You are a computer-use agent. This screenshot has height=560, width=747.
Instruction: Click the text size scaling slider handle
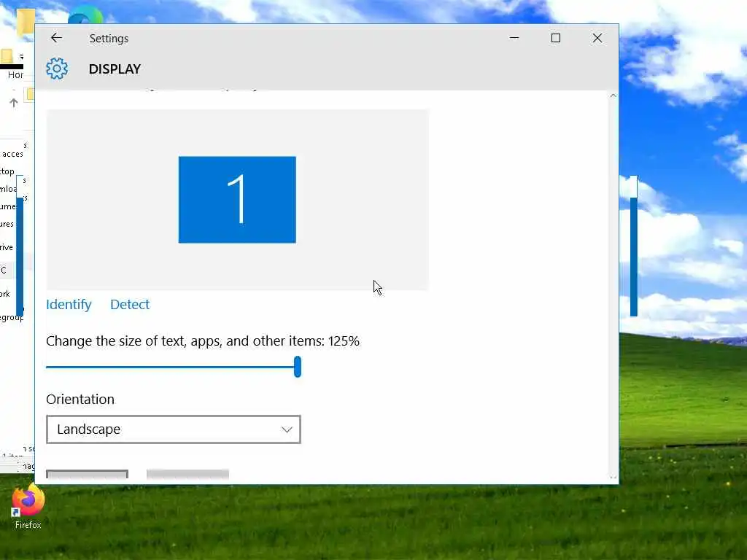point(298,367)
